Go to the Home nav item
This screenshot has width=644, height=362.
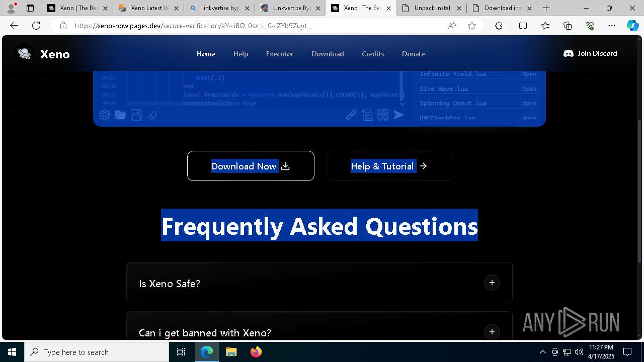206,54
